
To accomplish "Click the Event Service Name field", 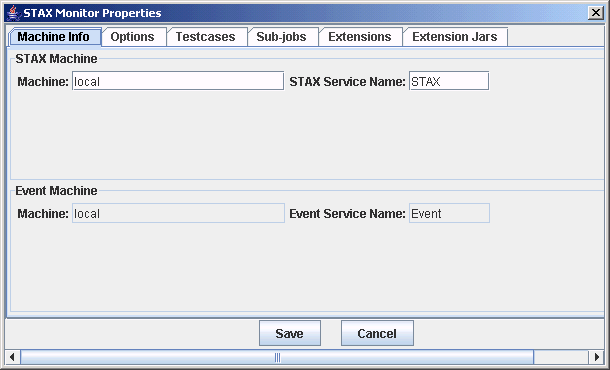I will click(x=449, y=213).
